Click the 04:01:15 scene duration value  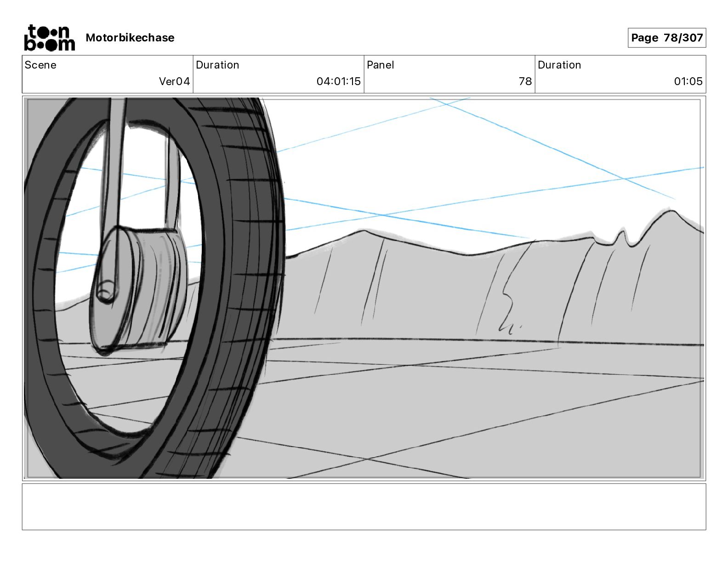pyautogui.click(x=339, y=81)
